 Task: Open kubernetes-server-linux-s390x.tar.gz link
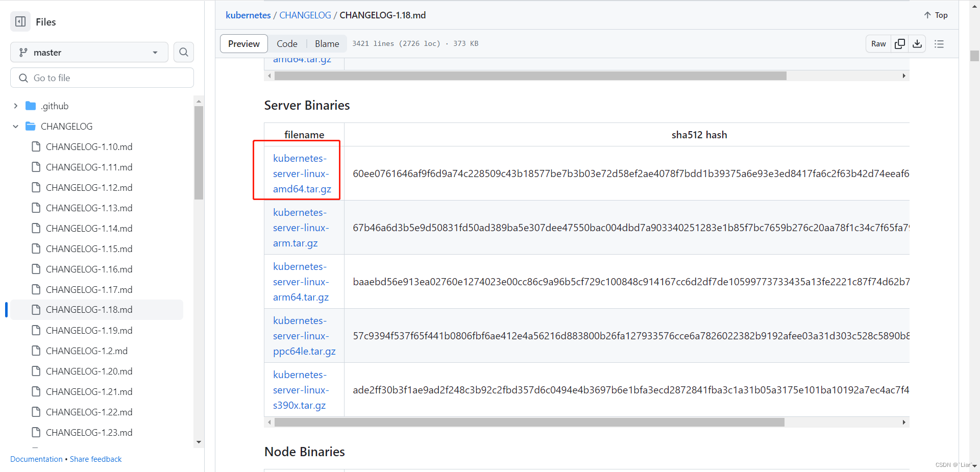tap(301, 390)
